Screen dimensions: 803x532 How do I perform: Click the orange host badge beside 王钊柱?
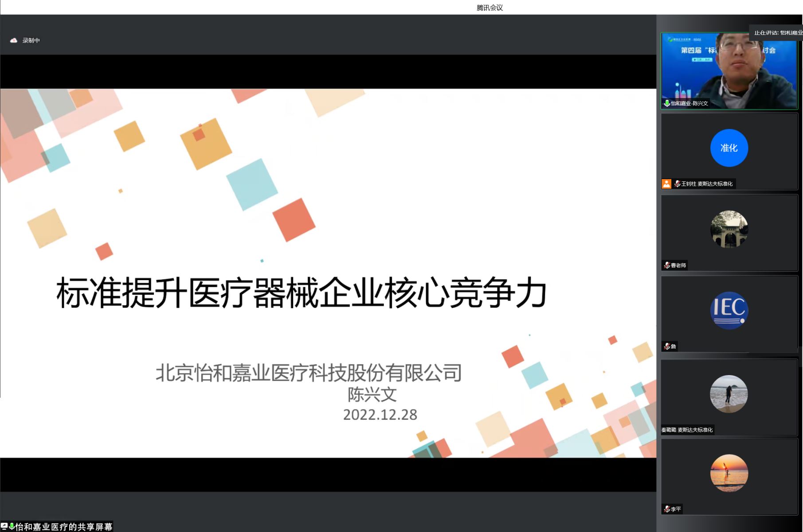666,184
